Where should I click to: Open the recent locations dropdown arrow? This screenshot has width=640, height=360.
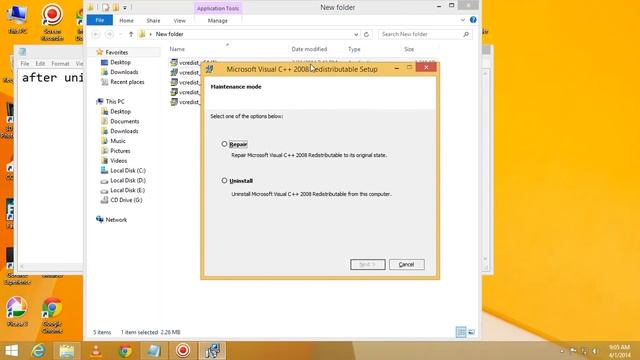tap(121, 34)
